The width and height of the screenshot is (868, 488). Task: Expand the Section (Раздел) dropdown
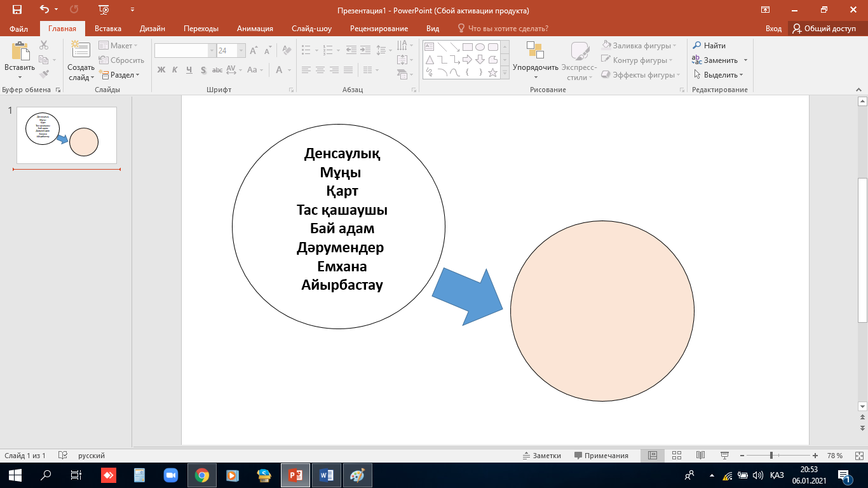click(121, 75)
